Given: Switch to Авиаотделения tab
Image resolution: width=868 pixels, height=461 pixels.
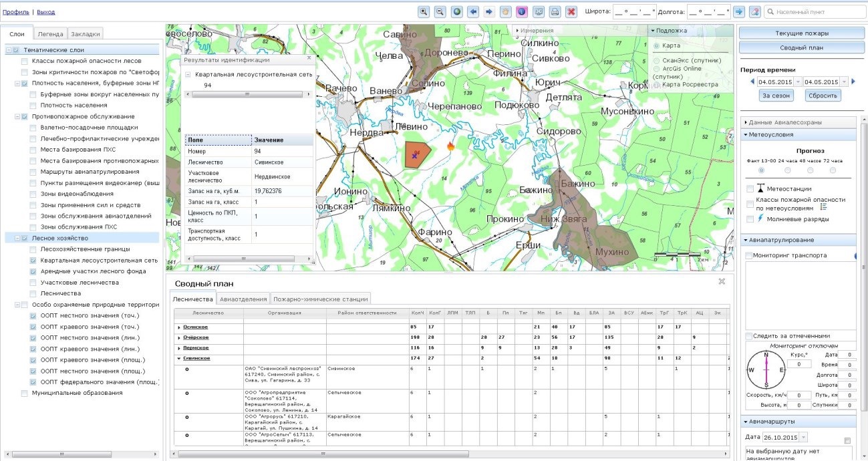Looking at the screenshot, I should click(x=243, y=299).
